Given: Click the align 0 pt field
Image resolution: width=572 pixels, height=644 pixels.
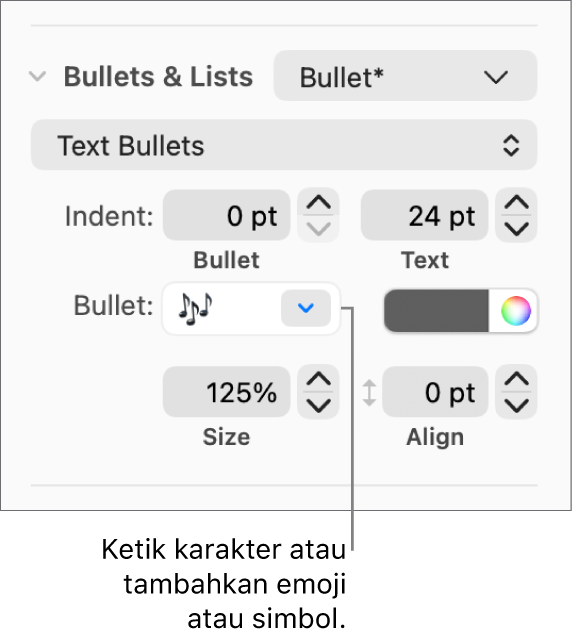Looking at the screenshot, I should pyautogui.click(x=435, y=392).
